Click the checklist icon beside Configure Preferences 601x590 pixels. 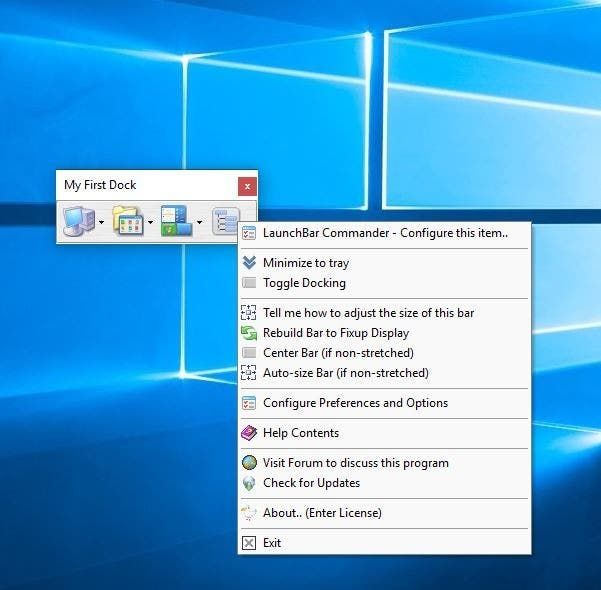point(249,403)
